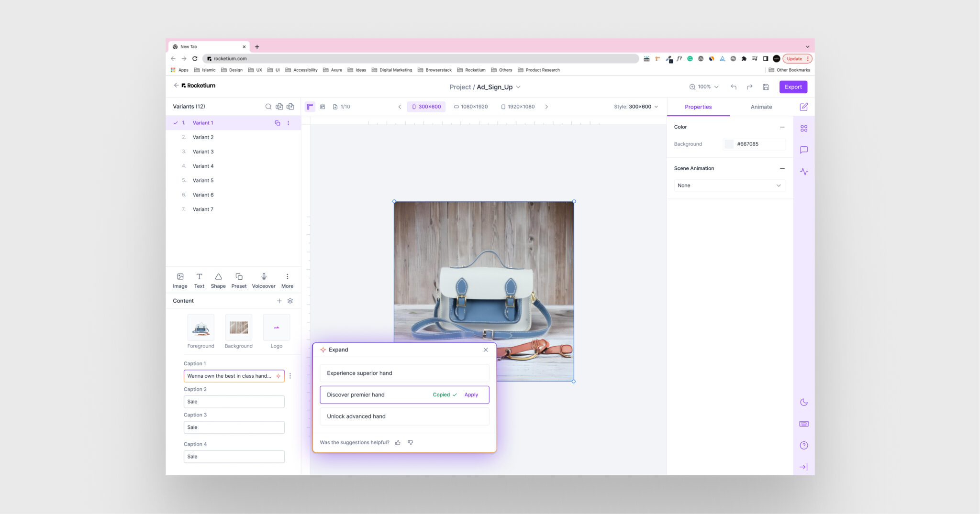Duplicate Variant 1 using copy icon
The width and height of the screenshot is (980, 514).
pyautogui.click(x=278, y=123)
